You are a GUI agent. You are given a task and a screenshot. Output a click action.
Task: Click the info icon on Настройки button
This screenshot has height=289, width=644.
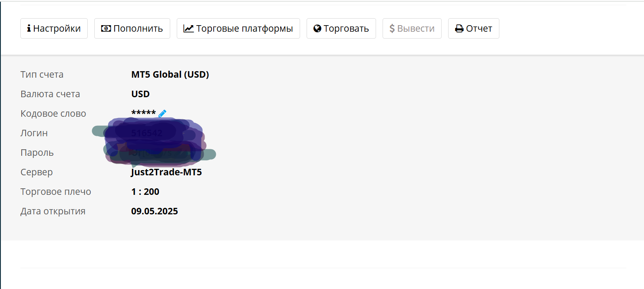pyautogui.click(x=29, y=29)
